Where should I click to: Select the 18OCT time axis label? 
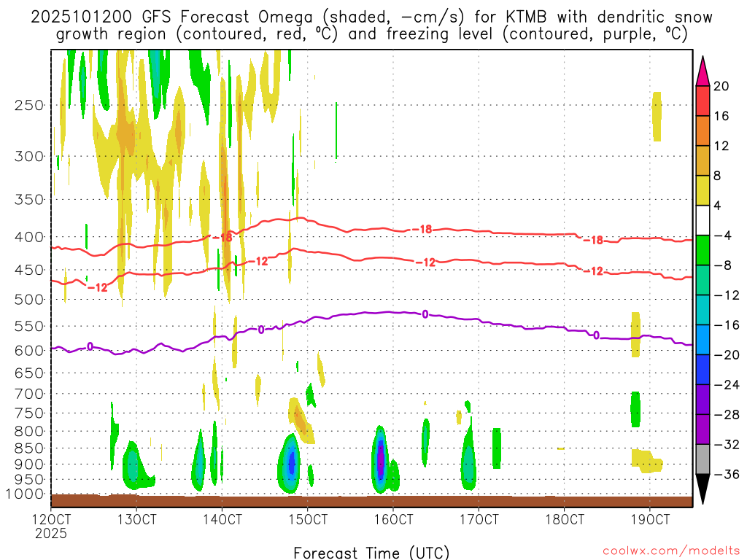(x=565, y=519)
